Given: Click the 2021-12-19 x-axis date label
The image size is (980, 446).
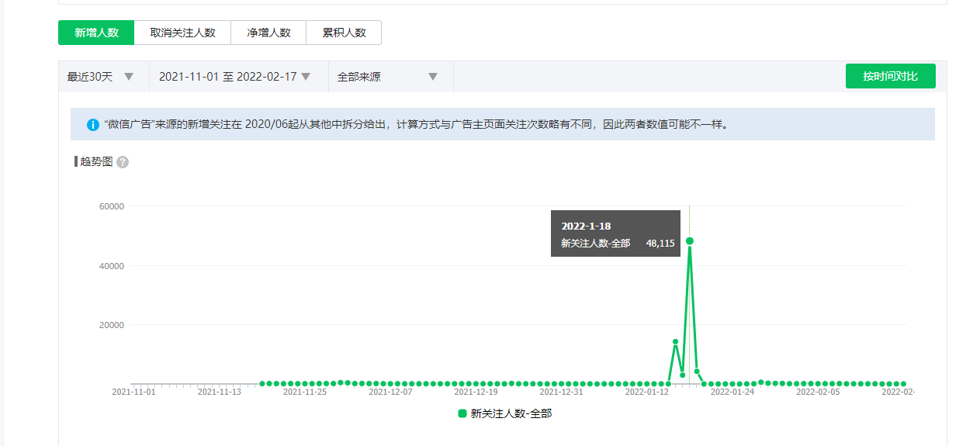Looking at the screenshot, I should coord(476,392).
